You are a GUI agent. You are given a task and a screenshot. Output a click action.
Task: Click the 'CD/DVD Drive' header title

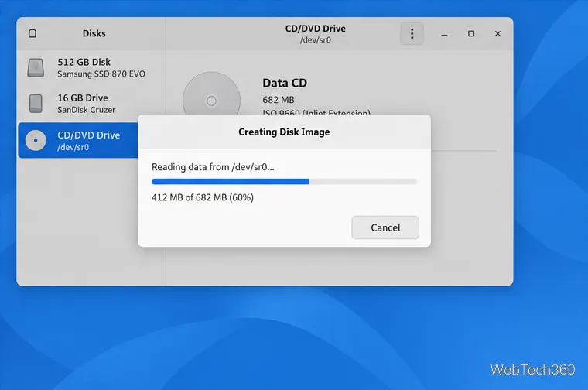pyautogui.click(x=316, y=29)
